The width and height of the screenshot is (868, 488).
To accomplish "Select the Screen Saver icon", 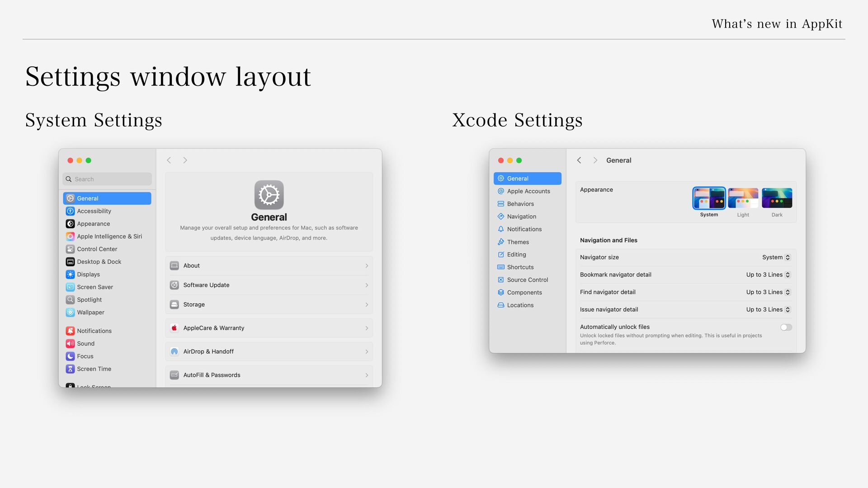I will 70,287.
